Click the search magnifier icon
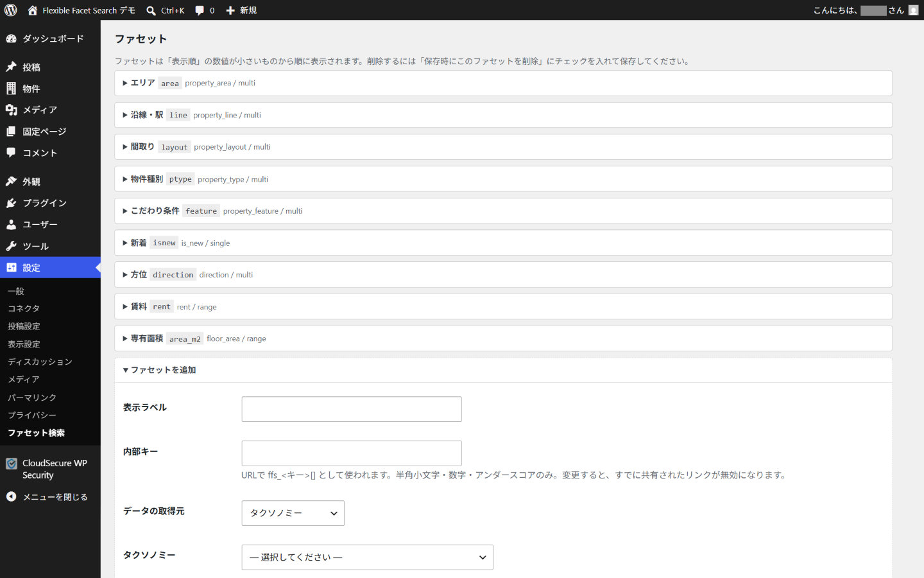 click(x=151, y=10)
